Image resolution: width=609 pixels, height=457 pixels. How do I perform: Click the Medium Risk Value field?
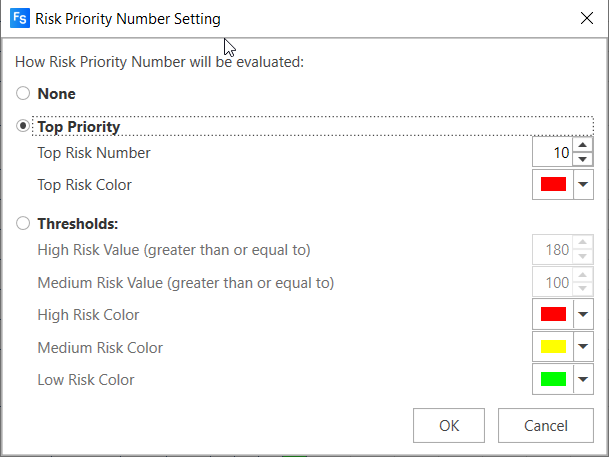click(x=553, y=283)
